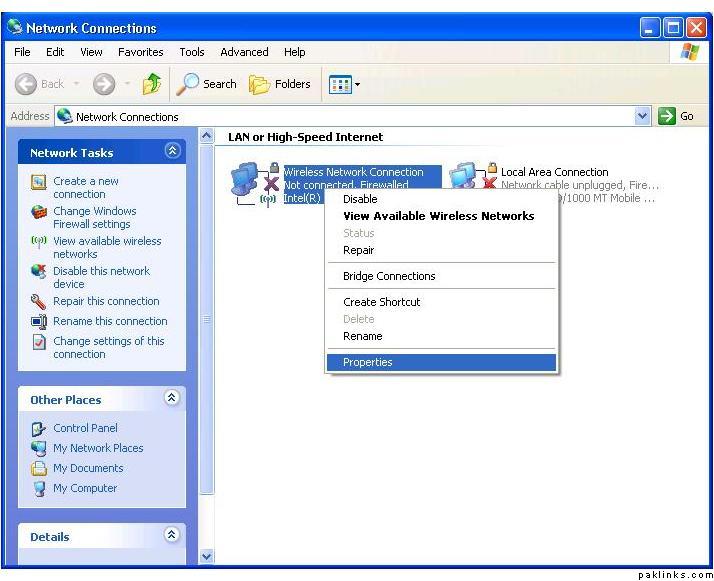Expand the Address bar dropdown
This screenshot has width=714, height=581.
point(642,116)
